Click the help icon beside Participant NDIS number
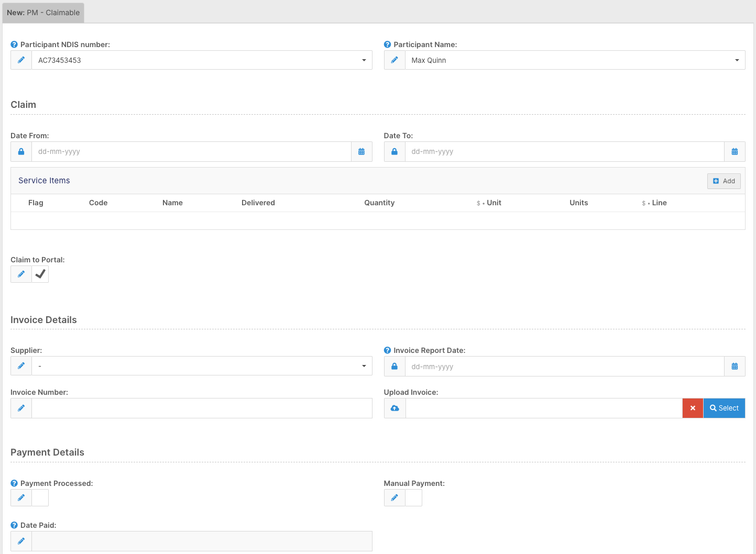 click(x=14, y=45)
